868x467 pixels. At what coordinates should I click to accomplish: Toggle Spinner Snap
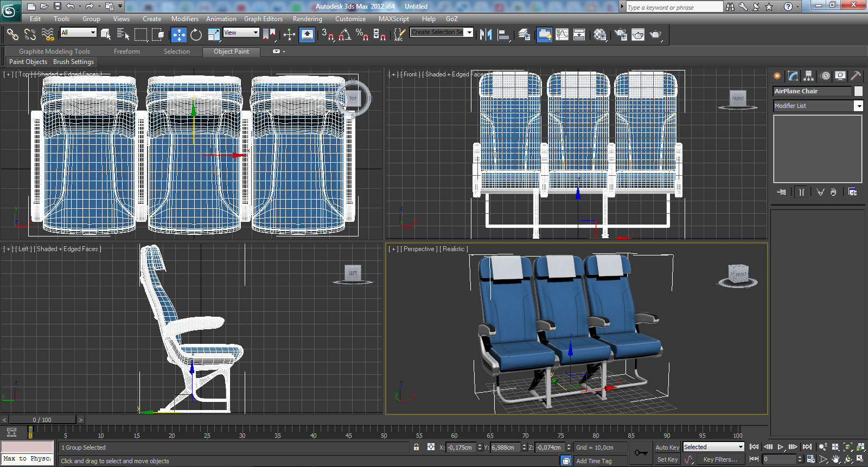tap(380, 35)
